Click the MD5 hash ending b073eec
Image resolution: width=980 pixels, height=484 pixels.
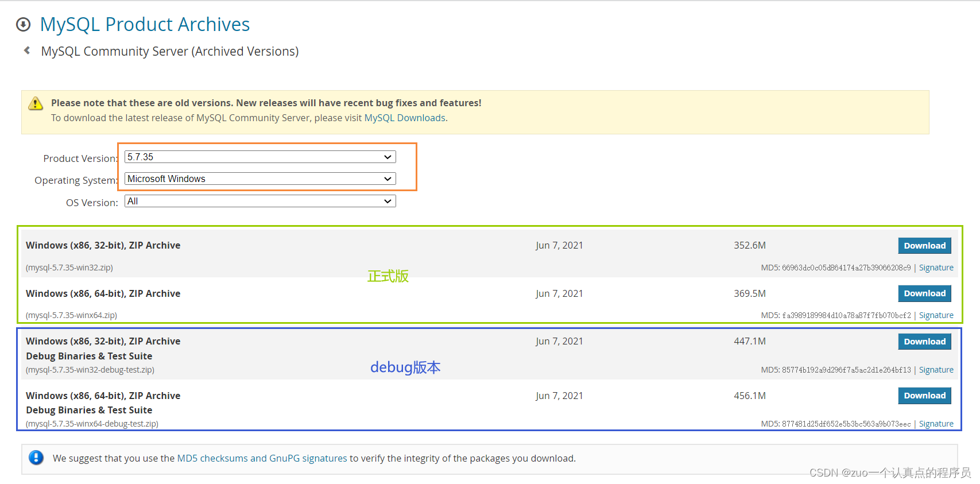[846, 424]
